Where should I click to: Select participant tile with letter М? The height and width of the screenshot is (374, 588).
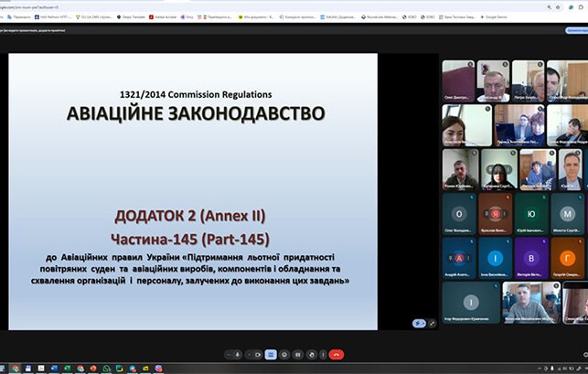(568, 214)
